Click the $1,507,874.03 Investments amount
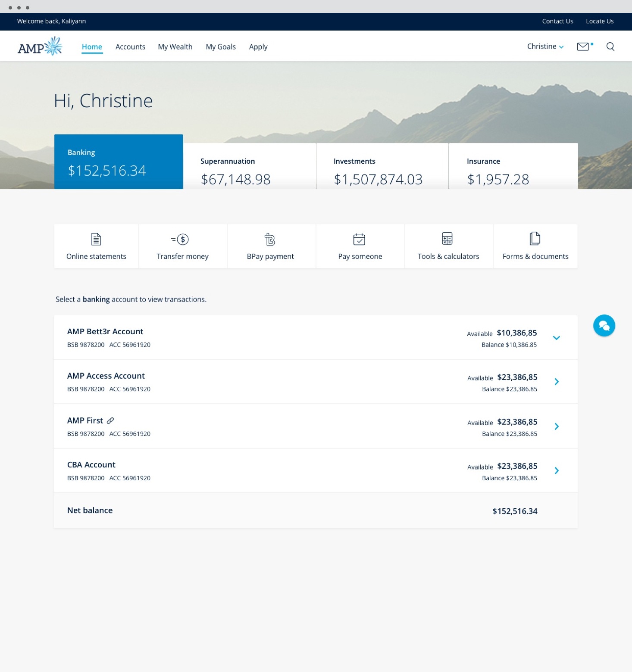 point(378,179)
